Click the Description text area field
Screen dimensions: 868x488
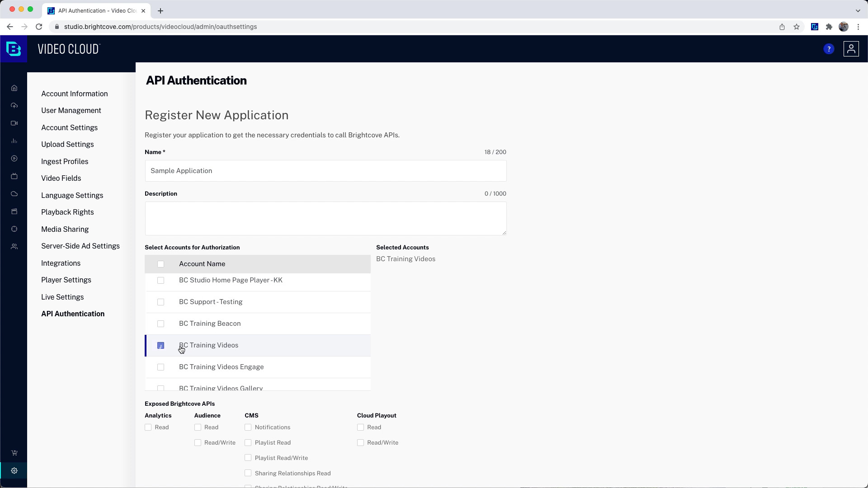tap(325, 217)
